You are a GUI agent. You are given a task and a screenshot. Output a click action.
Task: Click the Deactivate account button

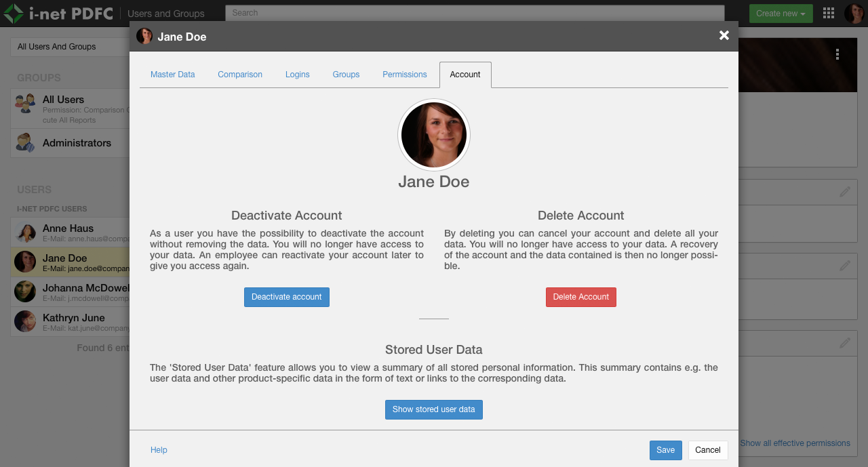(287, 297)
